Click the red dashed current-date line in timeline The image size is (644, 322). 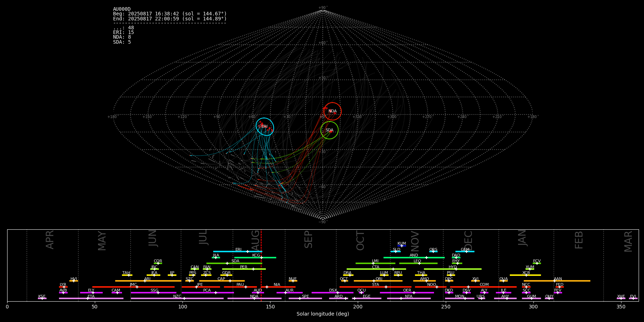click(261, 265)
